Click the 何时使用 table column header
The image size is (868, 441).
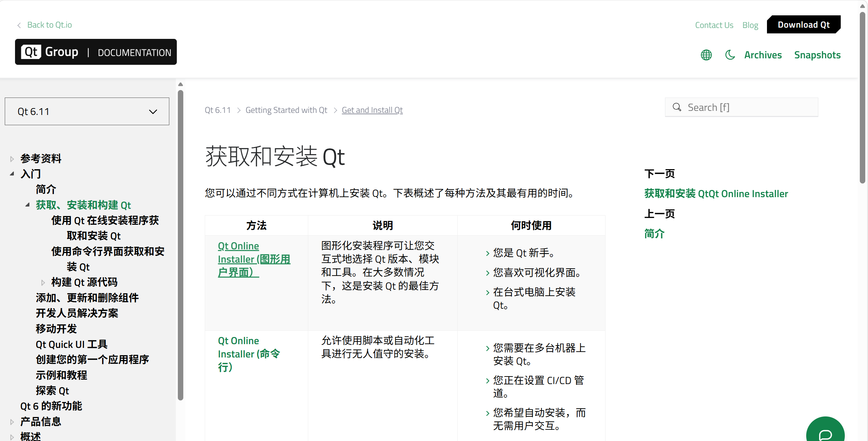(x=531, y=225)
